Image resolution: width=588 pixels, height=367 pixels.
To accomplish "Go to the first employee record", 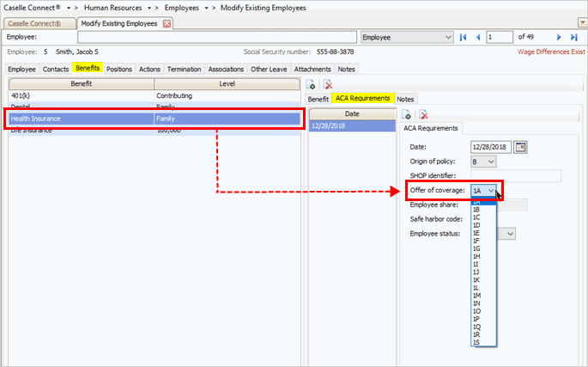I will tap(464, 38).
